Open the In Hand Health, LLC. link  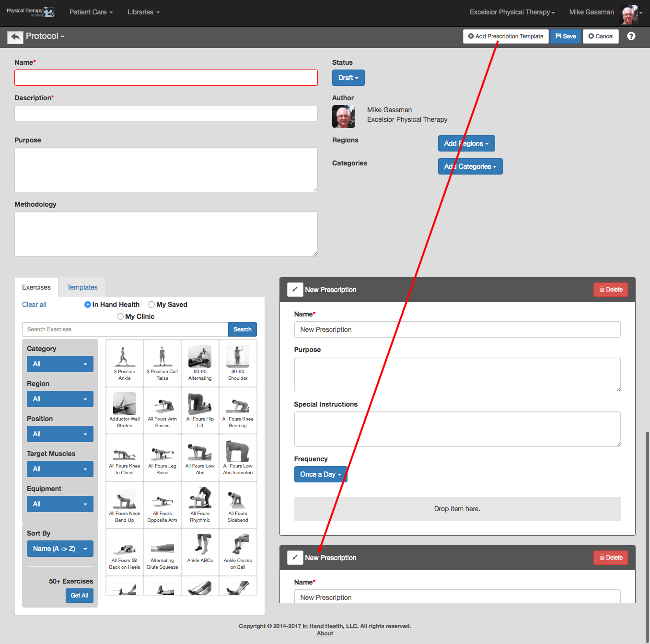pyautogui.click(x=330, y=626)
